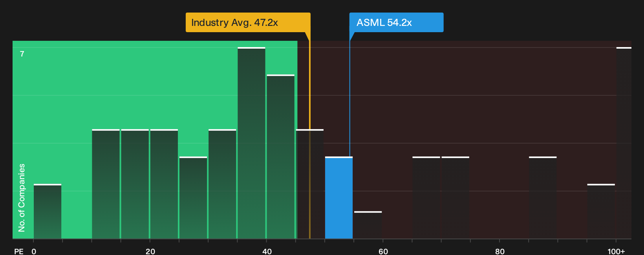644x255 pixels.
Task: Click the 'PE' x-axis title
Action: click(19, 251)
